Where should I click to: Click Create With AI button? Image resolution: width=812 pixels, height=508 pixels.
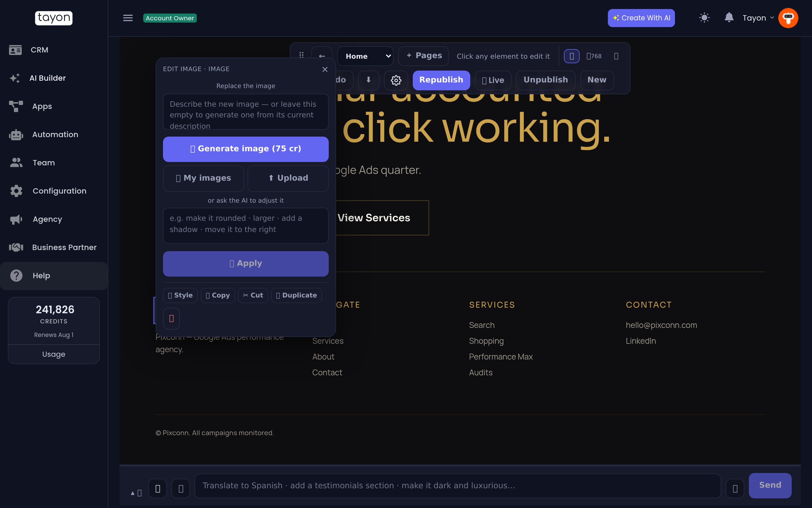[641, 18]
